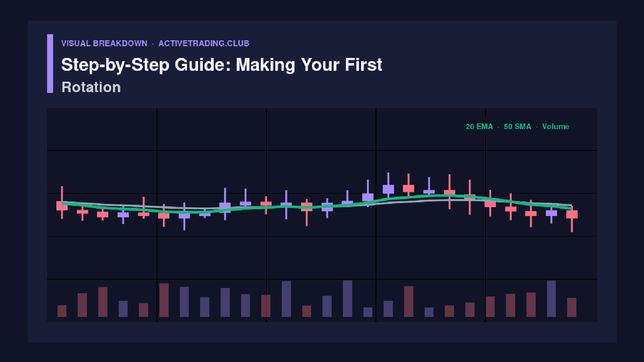The width and height of the screenshot is (644, 362).
Task: Click the "Rotation" subtitle text
Action: click(91, 87)
